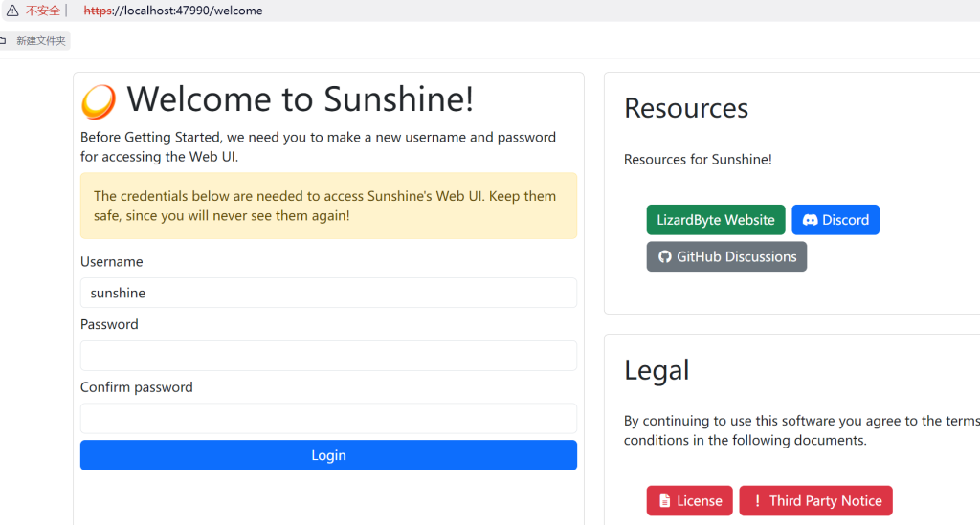Click the Confirm password label text
980x525 pixels.
[x=136, y=387]
